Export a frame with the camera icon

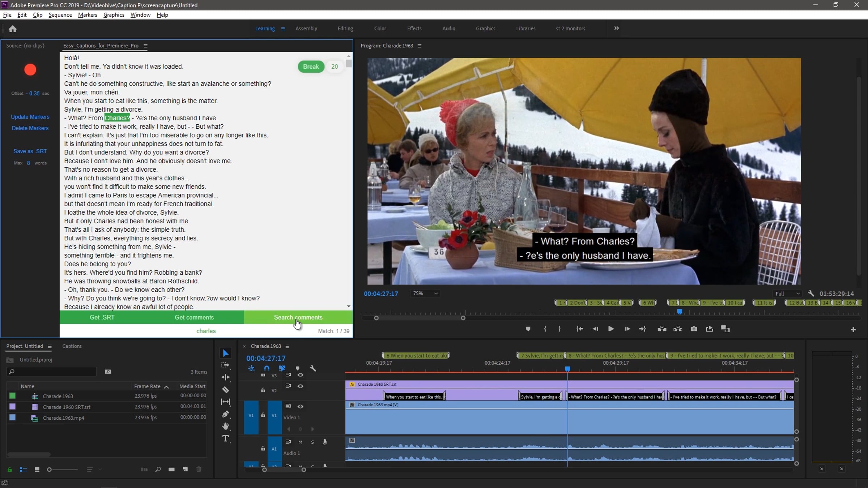(694, 329)
